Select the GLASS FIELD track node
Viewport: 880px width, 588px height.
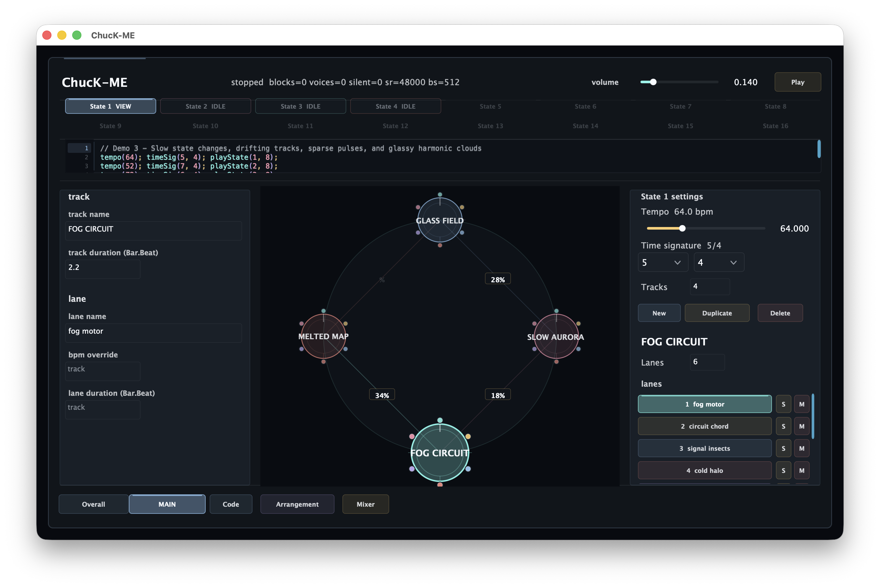tap(440, 220)
